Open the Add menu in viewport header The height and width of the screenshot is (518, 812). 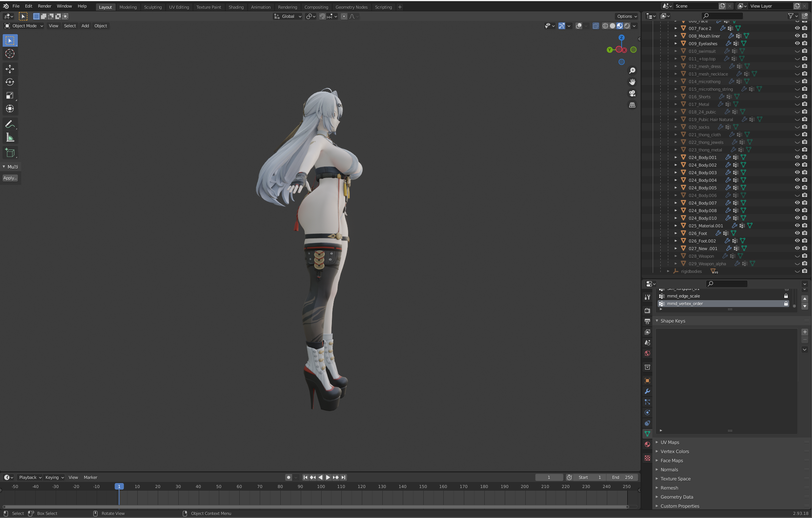(85, 26)
